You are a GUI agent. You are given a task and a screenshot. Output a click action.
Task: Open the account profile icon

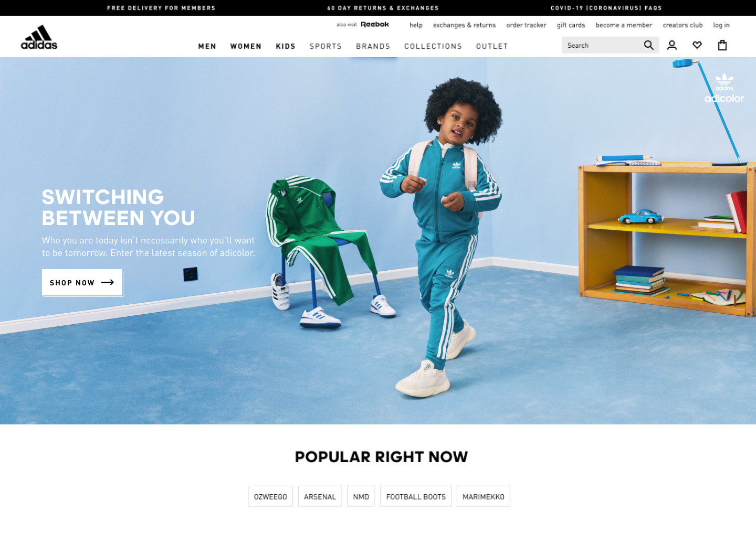[x=671, y=46]
